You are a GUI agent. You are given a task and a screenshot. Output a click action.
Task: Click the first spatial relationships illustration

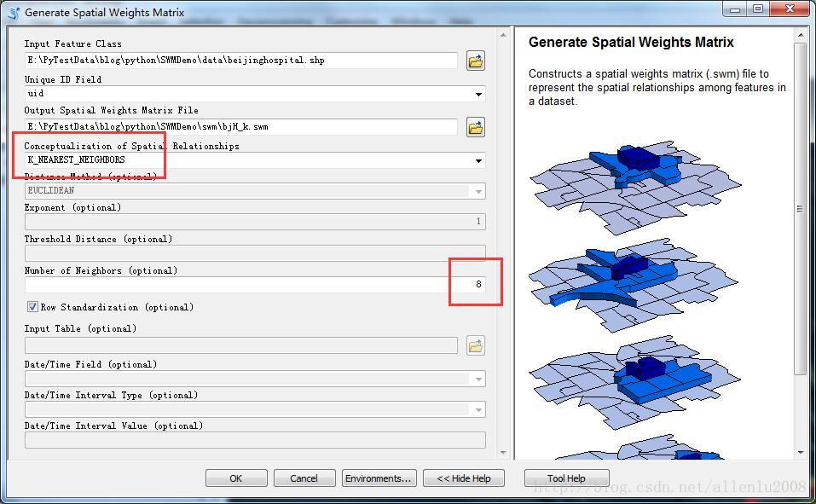[x=635, y=188]
